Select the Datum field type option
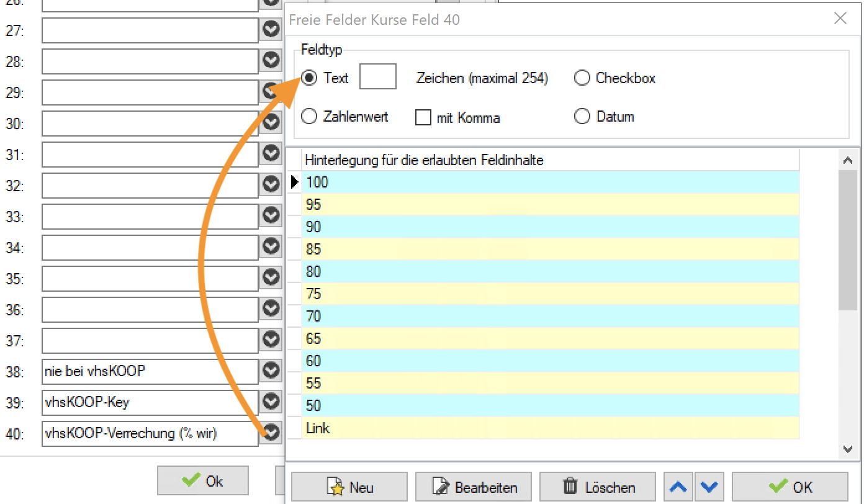This screenshot has width=864, height=504. pyautogui.click(x=582, y=117)
